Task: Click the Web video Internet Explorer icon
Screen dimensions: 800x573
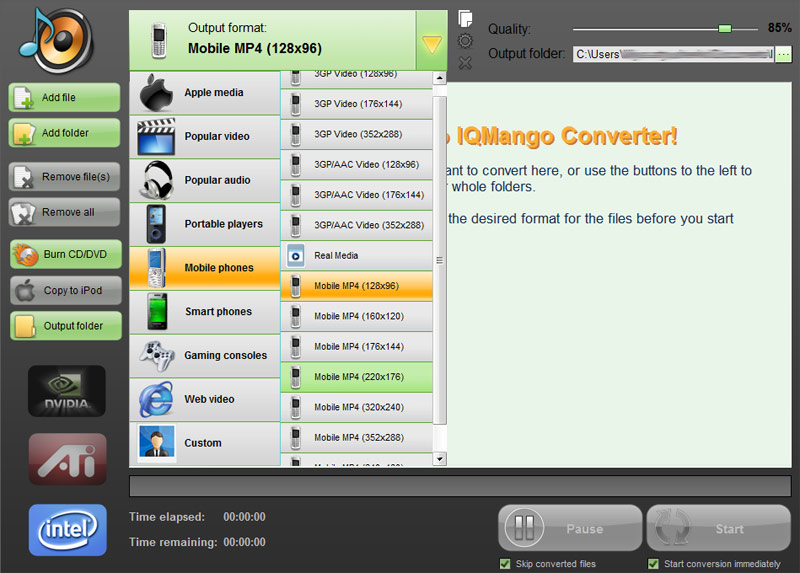Action: 156,400
